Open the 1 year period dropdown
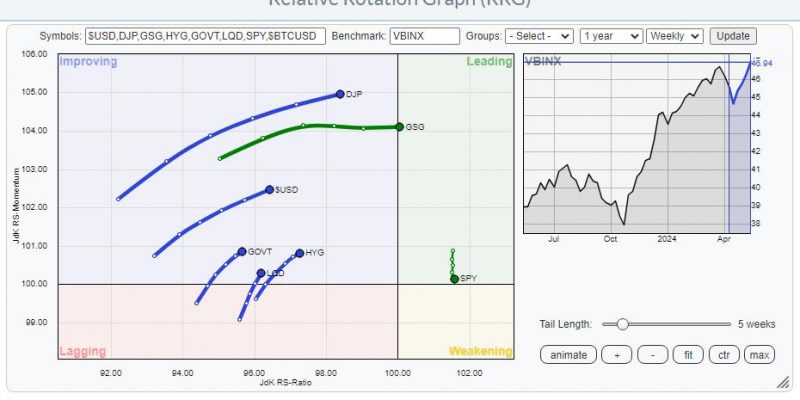 pyautogui.click(x=611, y=36)
